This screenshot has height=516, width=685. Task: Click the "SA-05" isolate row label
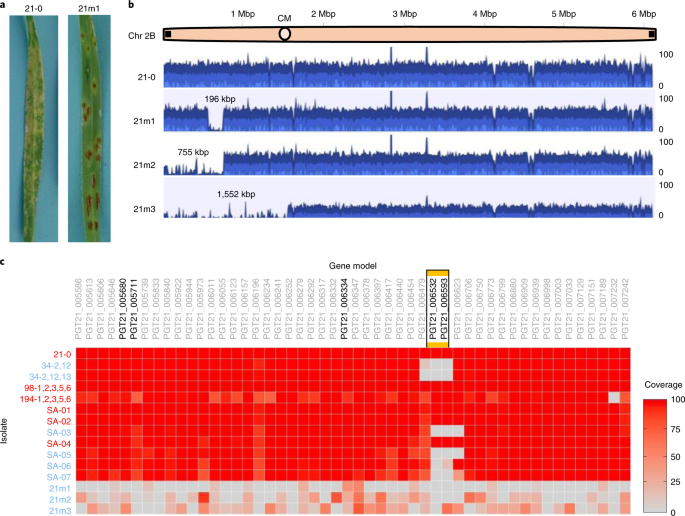[59, 455]
